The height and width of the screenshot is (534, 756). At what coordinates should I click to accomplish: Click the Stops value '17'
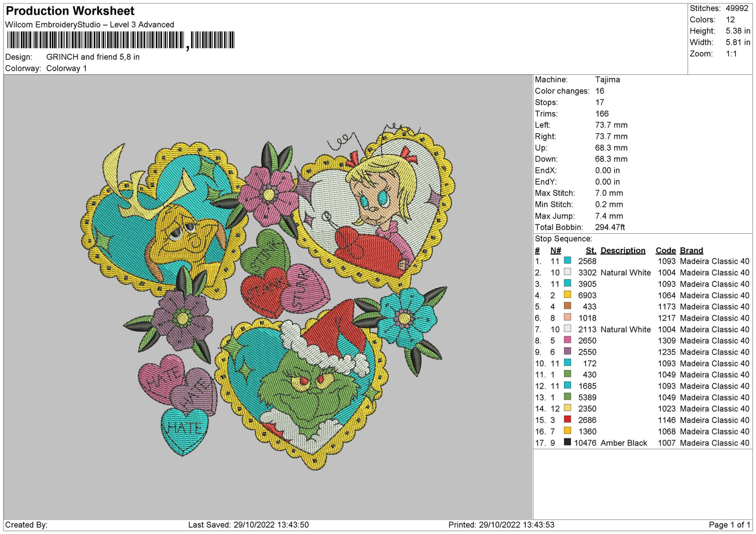tap(600, 103)
